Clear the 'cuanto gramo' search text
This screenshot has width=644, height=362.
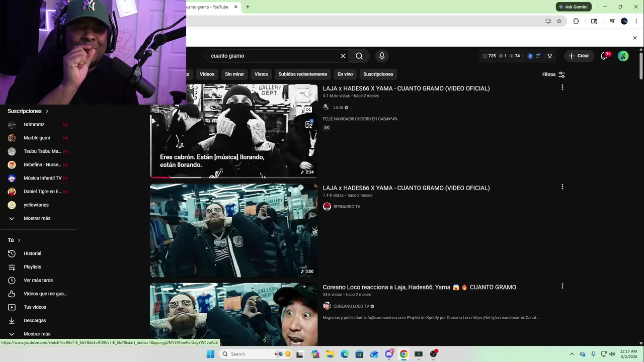click(x=343, y=56)
